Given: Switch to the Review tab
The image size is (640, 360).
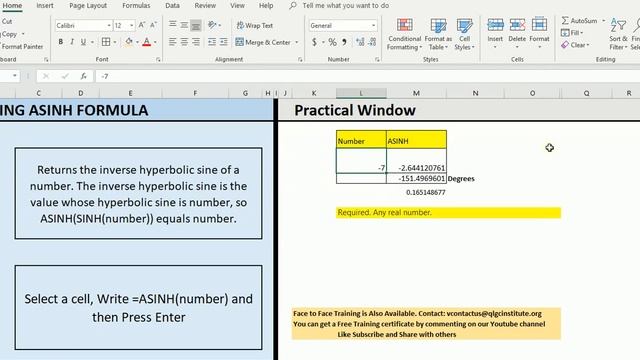Looking at the screenshot, I should pos(205,6).
